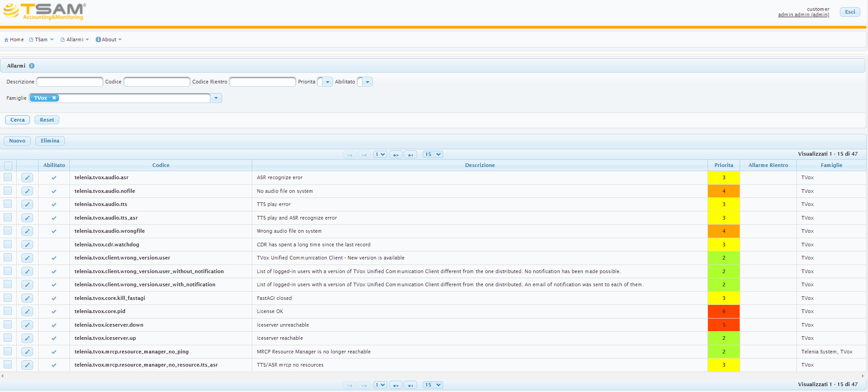Open the page number selector in top pager
Viewport: 868px width, 392px height.
coord(380,154)
